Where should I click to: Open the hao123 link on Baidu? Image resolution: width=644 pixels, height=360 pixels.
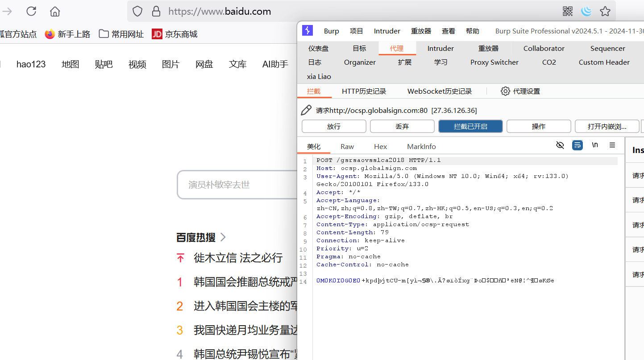pos(31,64)
